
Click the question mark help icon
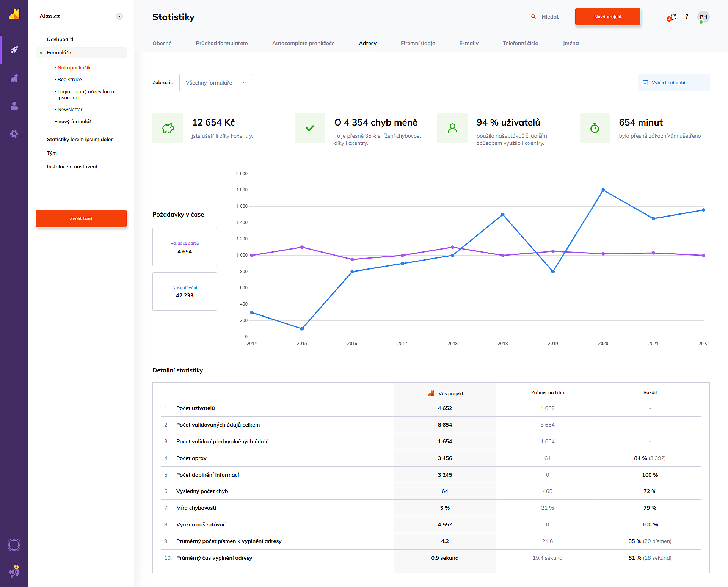click(687, 17)
